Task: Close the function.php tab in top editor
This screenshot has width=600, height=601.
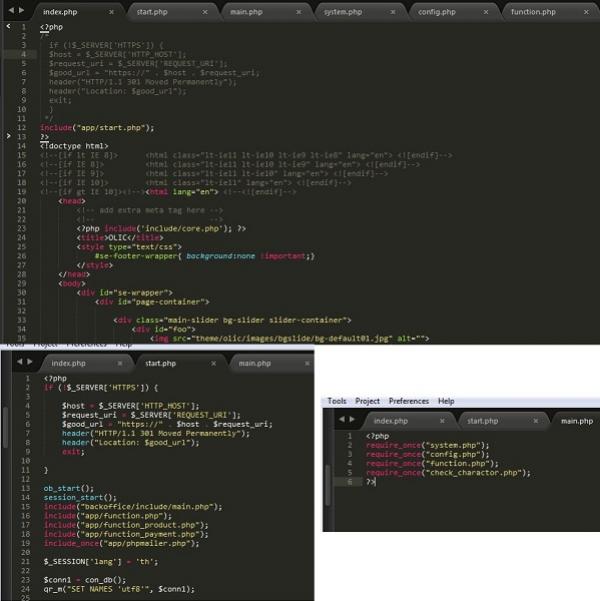Action: pyautogui.click(x=586, y=12)
